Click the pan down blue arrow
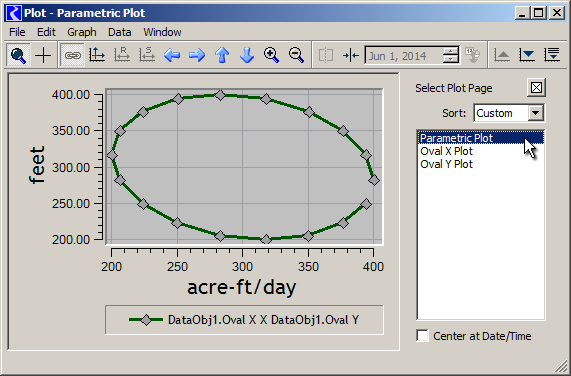This screenshot has height=376, width=571. (247, 55)
